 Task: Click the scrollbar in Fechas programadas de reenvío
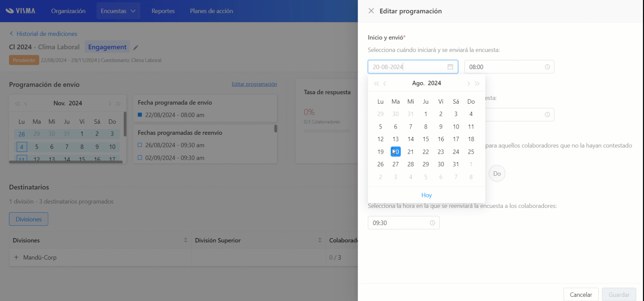pyautogui.click(x=275, y=129)
